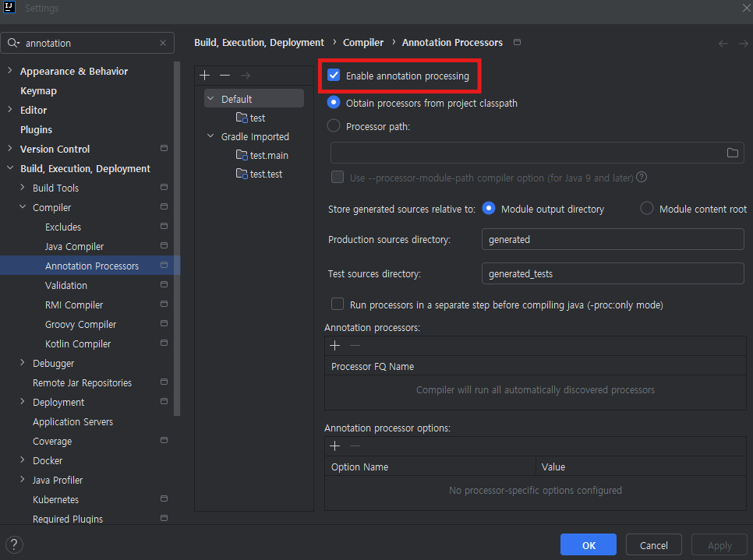Remove the selected annotation profile
The height and width of the screenshot is (560, 753).
click(224, 76)
